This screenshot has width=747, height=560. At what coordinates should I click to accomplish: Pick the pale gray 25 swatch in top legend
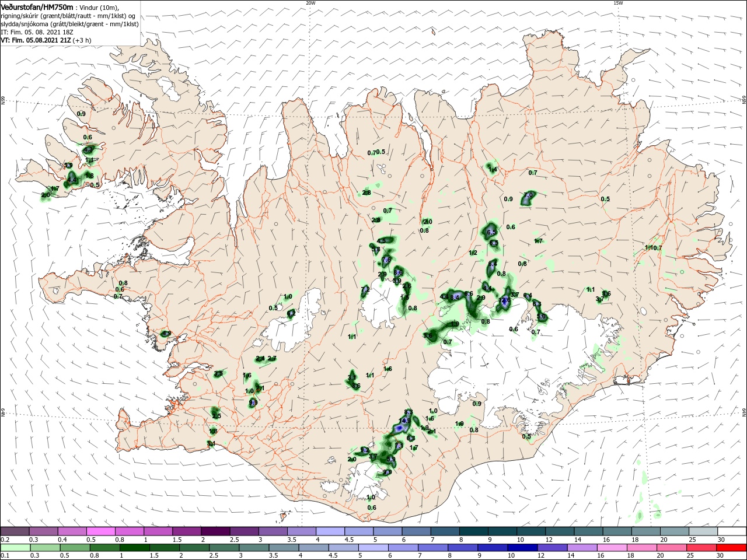coord(703,531)
